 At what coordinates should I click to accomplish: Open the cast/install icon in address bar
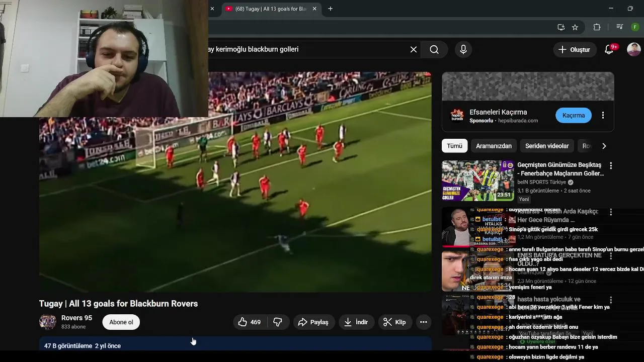[561, 27]
